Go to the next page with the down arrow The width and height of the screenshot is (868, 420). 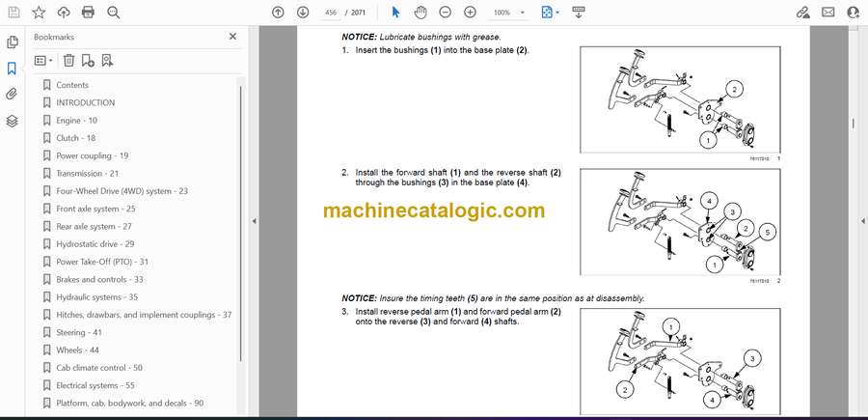click(303, 13)
